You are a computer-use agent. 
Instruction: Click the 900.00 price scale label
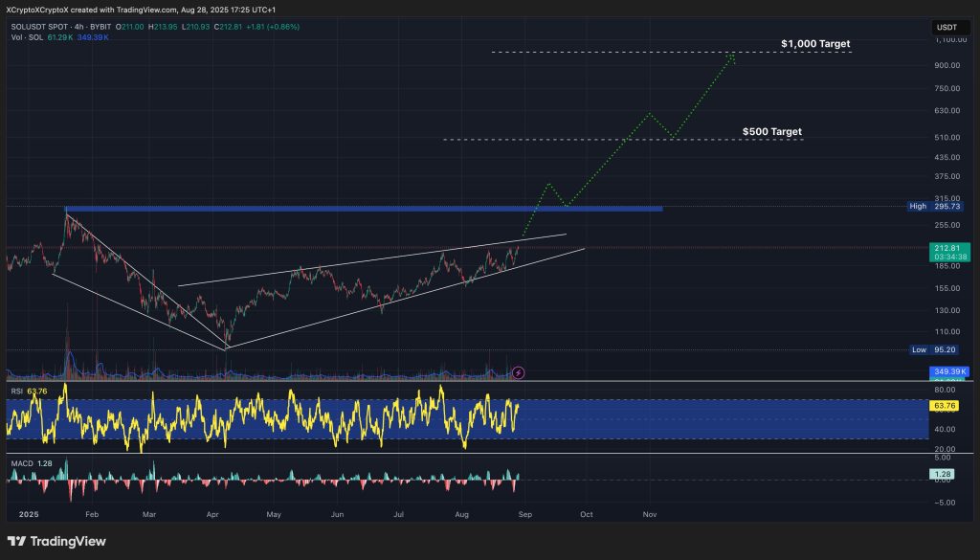coord(947,66)
